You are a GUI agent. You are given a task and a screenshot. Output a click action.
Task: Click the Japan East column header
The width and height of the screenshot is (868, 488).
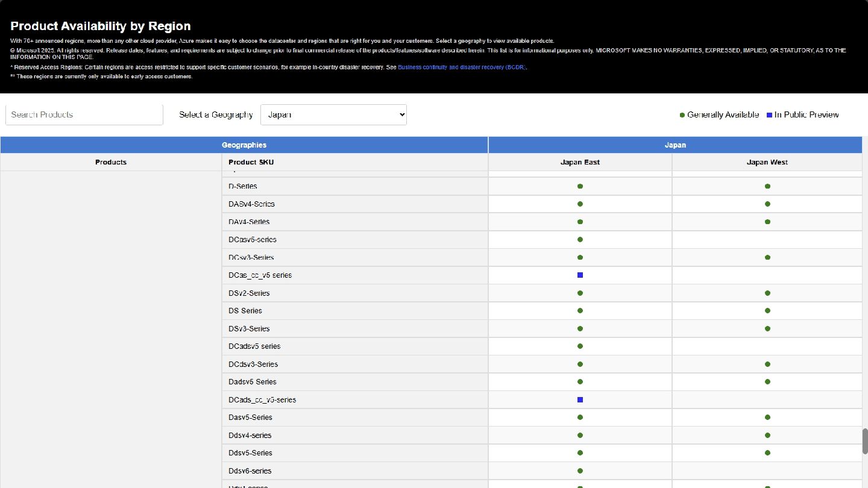coord(580,162)
